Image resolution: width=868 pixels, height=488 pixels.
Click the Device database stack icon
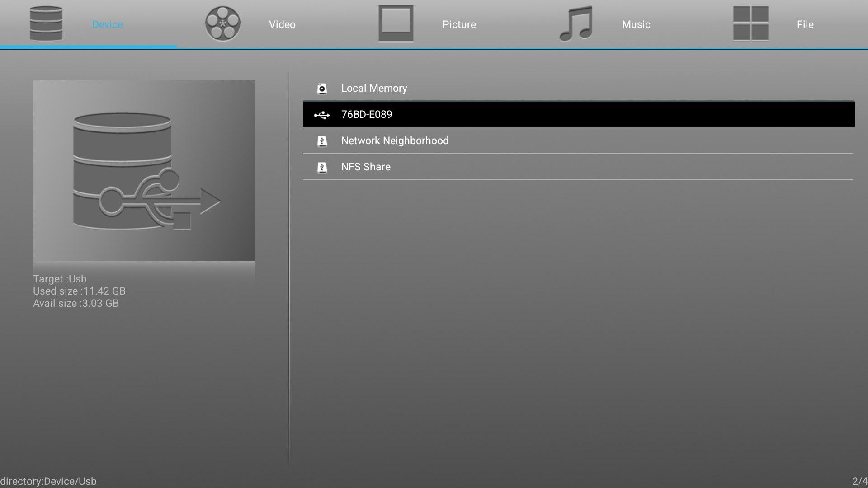coord(46,23)
